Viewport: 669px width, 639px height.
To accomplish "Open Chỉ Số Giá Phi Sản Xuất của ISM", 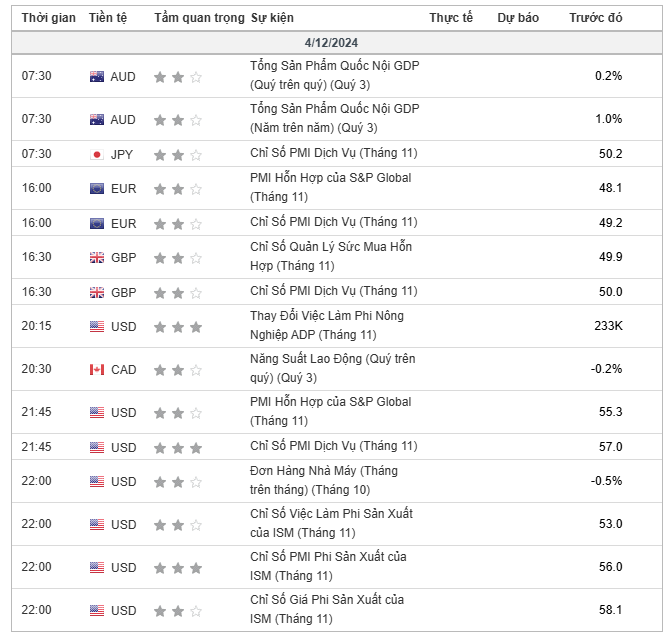I will (x=326, y=609).
